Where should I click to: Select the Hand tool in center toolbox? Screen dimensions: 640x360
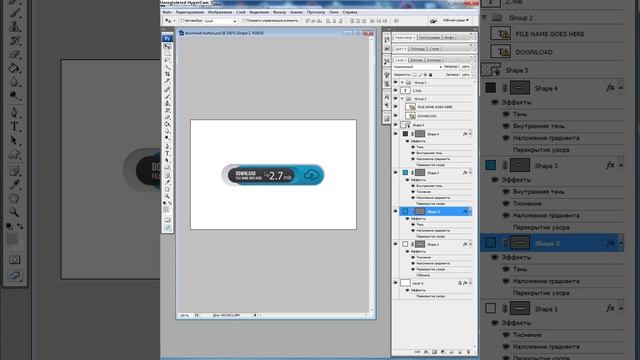coord(167,189)
